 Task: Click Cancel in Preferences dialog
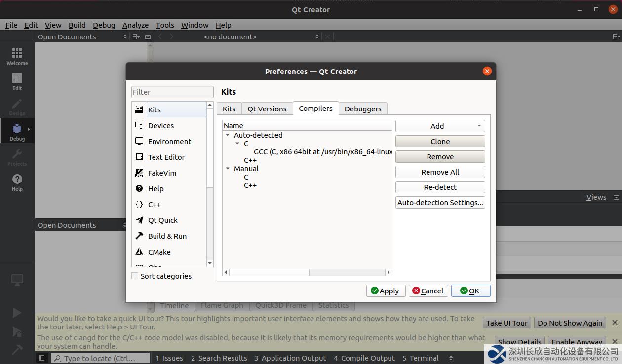point(428,291)
